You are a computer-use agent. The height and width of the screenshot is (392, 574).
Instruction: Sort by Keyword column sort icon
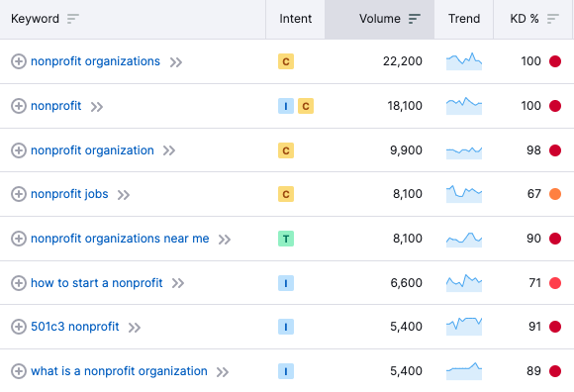(x=73, y=19)
